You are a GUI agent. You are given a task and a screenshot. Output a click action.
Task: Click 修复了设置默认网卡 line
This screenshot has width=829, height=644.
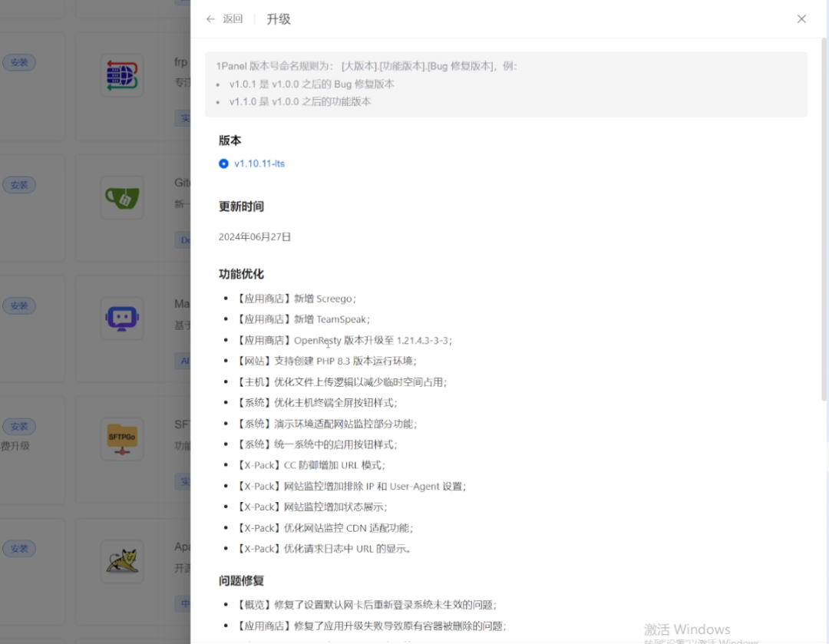pyautogui.click(x=366, y=605)
